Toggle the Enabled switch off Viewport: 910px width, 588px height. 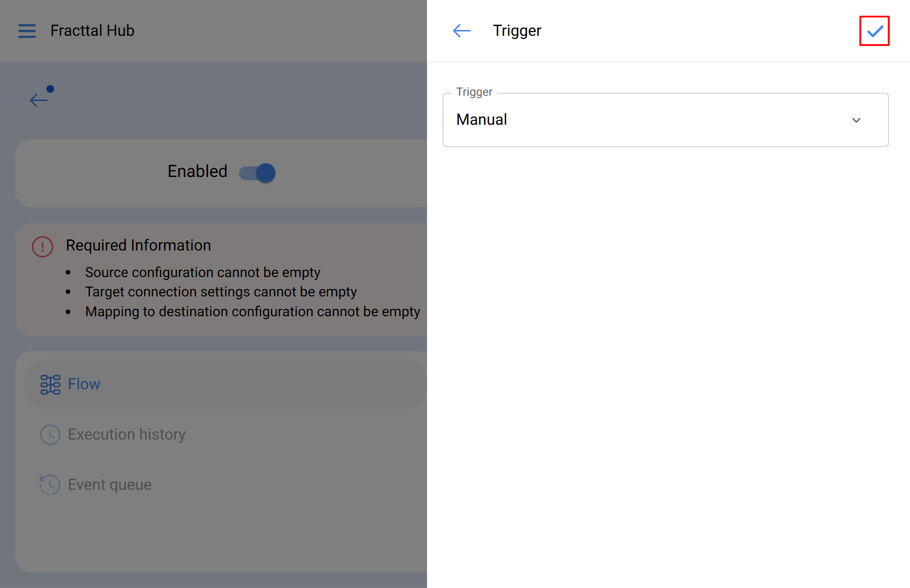pos(257,173)
